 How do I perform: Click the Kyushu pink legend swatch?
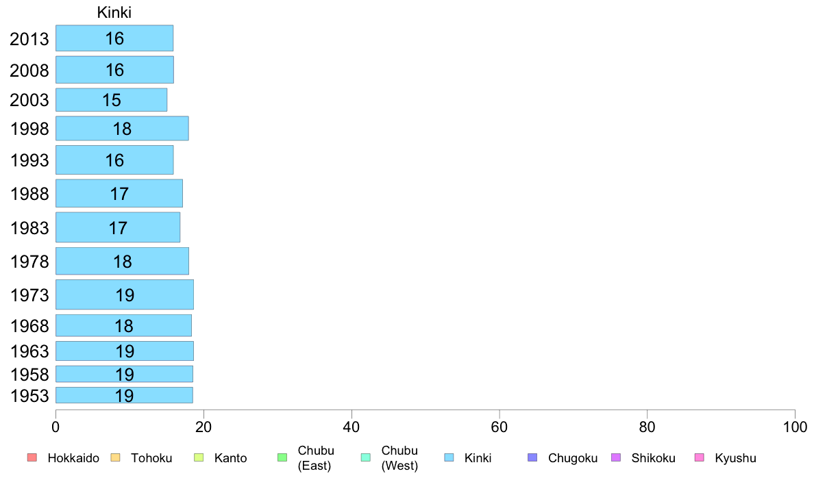(x=700, y=457)
